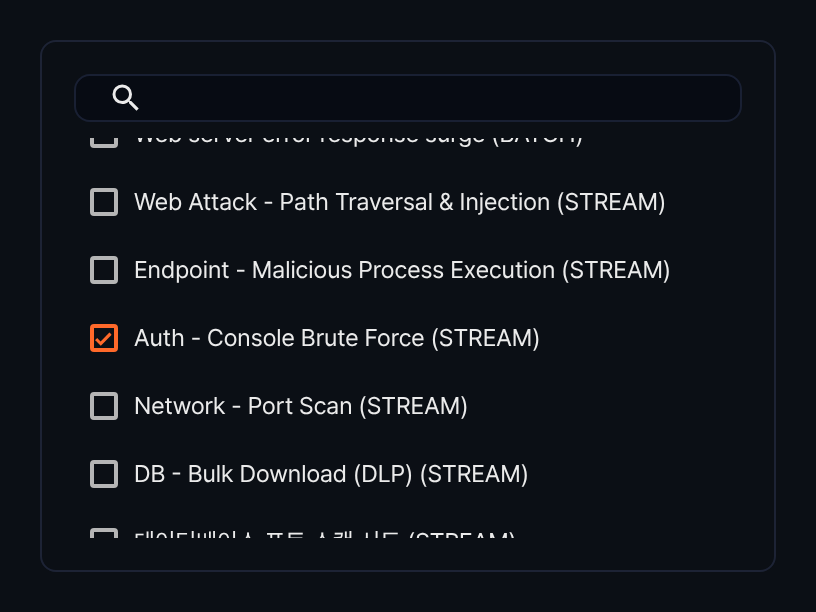The image size is (816, 612).
Task: Check the Endpoint Malicious Process Execution box
Action: 104,270
